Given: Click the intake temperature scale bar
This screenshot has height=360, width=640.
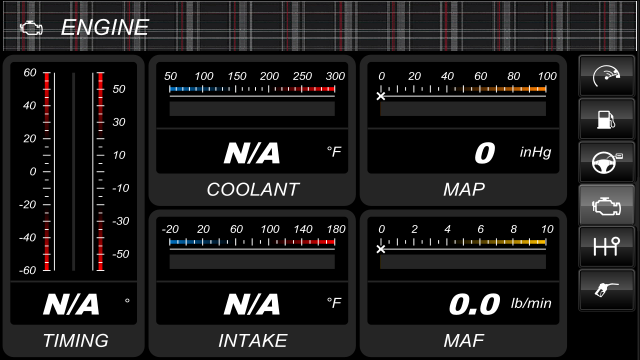Looking at the screenshot, I should tap(252, 242).
